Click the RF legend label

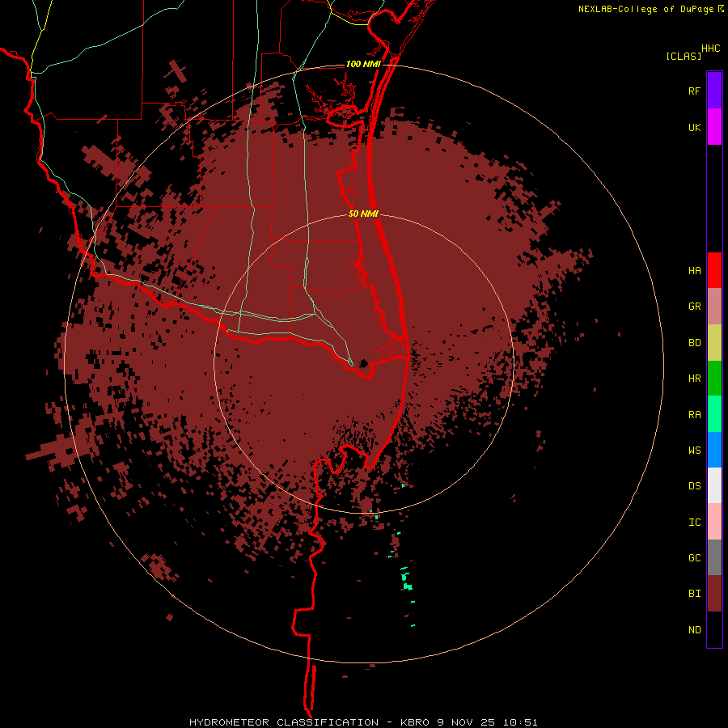click(x=694, y=91)
